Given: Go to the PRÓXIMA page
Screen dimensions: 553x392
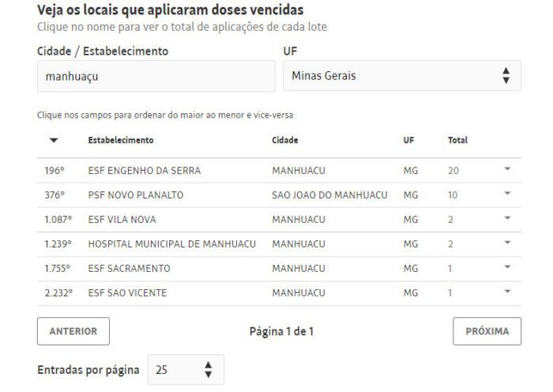Looking at the screenshot, I should 487,331.
